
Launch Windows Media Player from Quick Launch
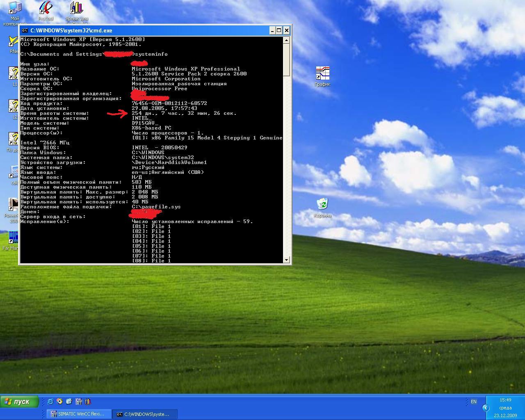pos(59,402)
